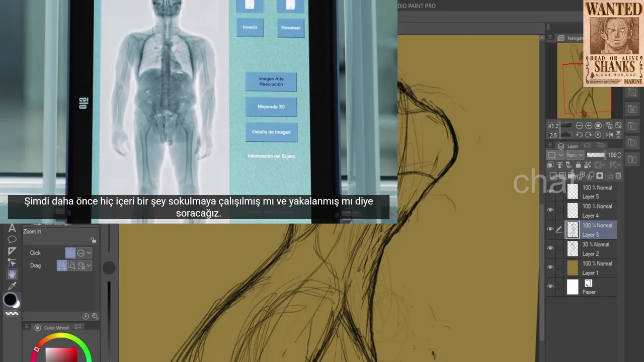
Task: Click 'Imagen Alta Resolución' button in video
Action: pos(271,81)
